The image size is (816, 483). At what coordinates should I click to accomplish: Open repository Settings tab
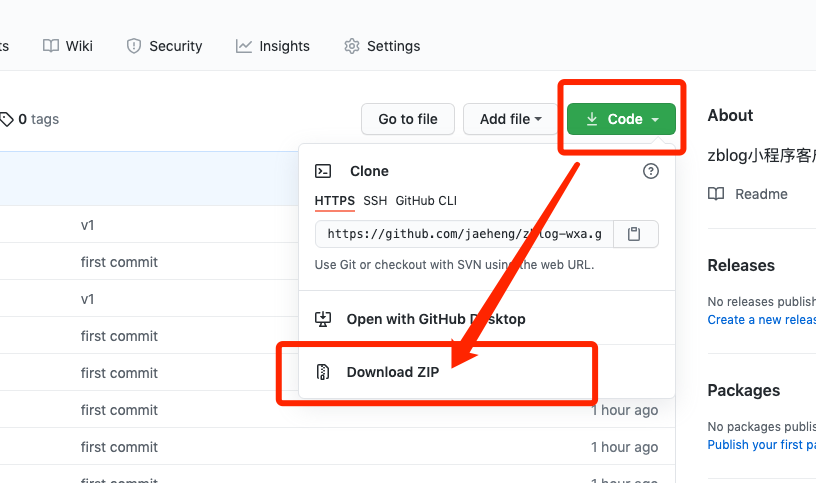click(x=382, y=46)
